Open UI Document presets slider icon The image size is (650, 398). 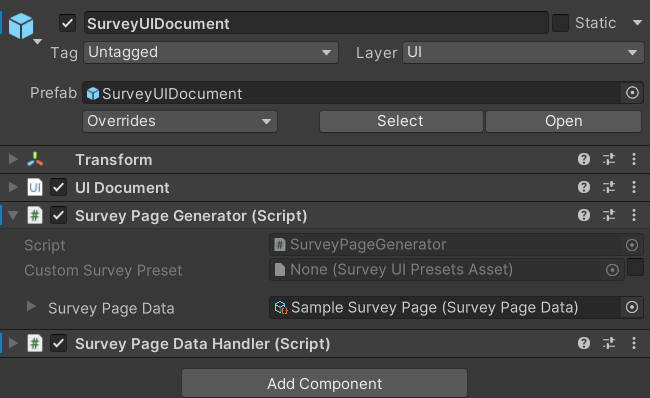click(x=609, y=187)
